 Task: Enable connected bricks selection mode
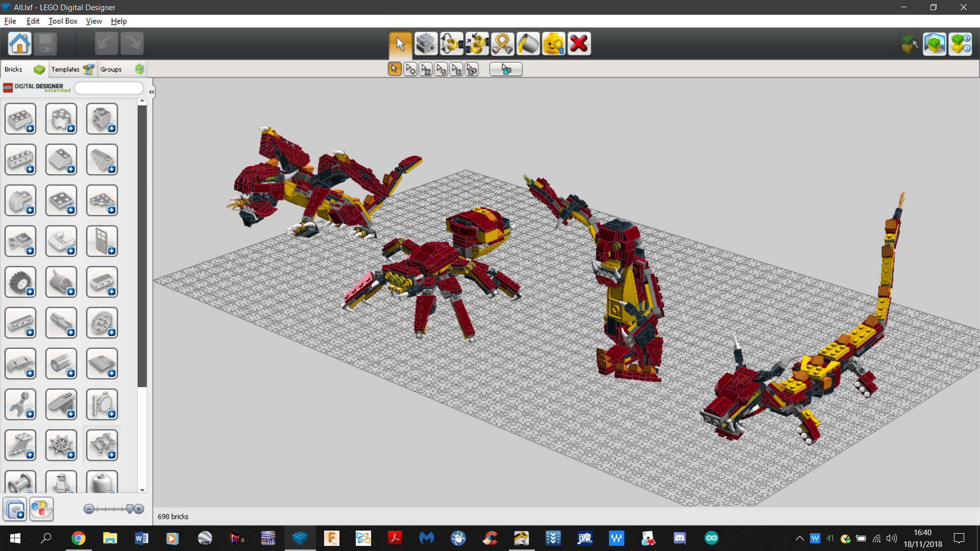(x=425, y=69)
